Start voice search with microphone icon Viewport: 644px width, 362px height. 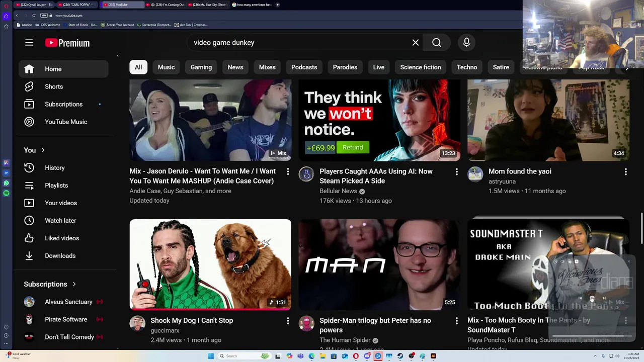coord(466,43)
